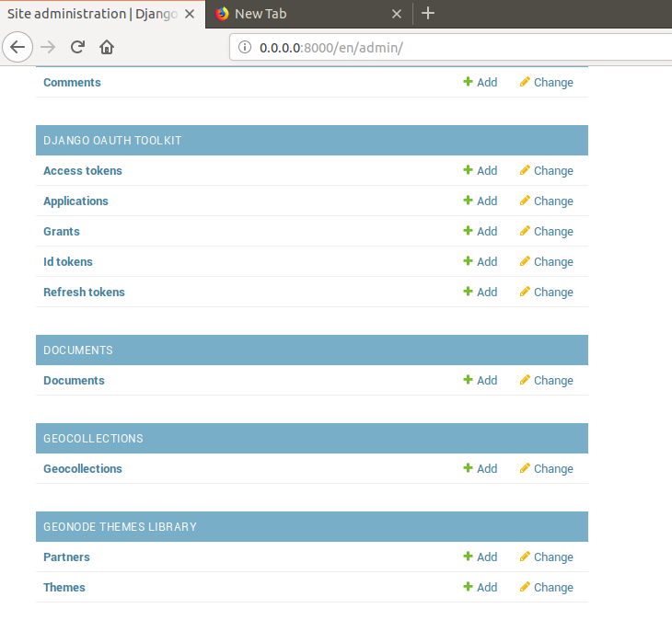The width and height of the screenshot is (672, 620).
Task: Click the pencil Change icon for Applications
Action: (525, 201)
